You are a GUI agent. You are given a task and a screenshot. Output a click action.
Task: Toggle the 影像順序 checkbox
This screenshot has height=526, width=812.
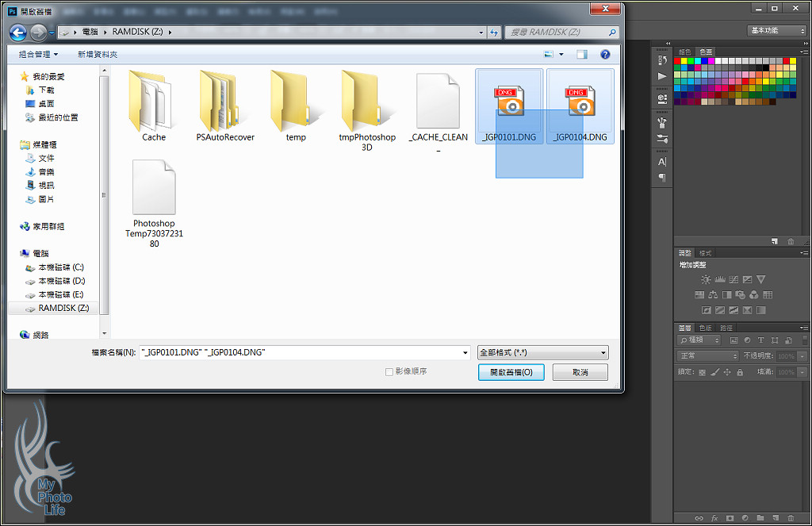pyautogui.click(x=389, y=371)
